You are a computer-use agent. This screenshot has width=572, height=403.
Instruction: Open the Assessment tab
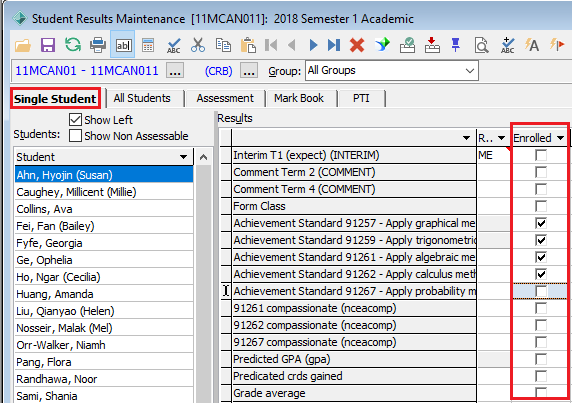[225, 98]
